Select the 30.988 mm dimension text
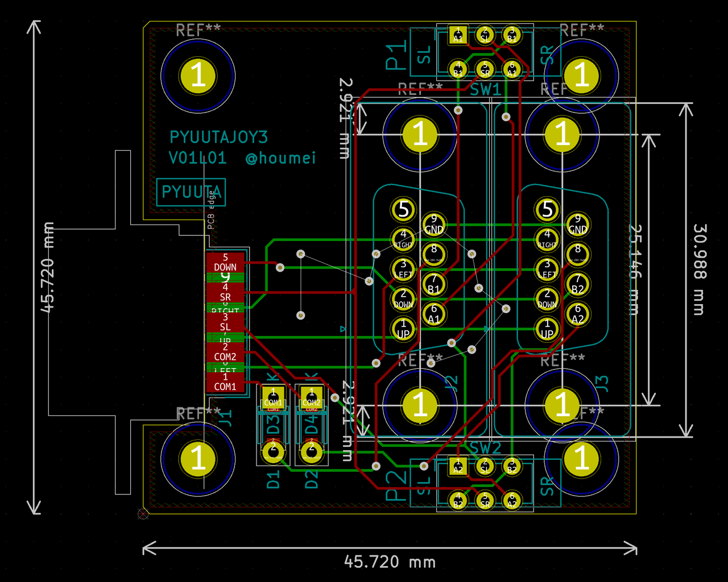 (700, 269)
